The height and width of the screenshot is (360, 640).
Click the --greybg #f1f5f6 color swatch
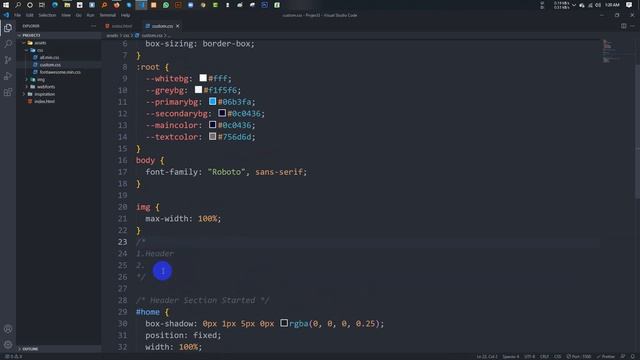pyautogui.click(x=198, y=89)
